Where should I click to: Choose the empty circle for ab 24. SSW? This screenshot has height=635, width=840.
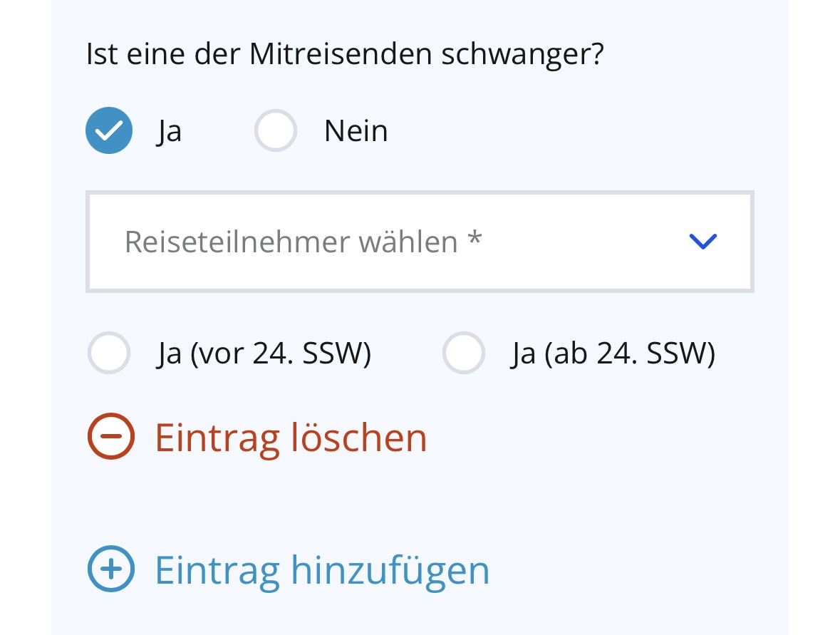(464, 353)
